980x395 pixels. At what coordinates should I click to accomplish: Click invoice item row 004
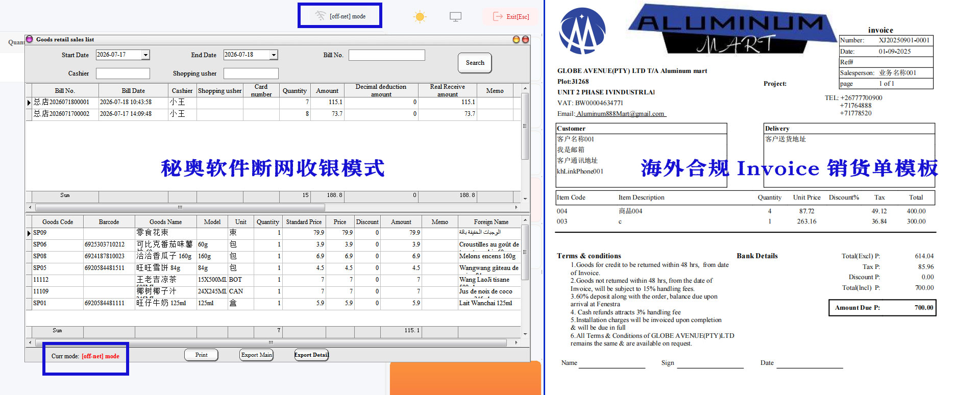point(745,211)
